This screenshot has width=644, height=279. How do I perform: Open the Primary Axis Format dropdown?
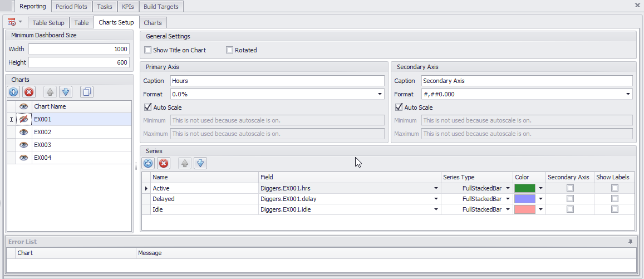pyautogui.click(x=380, y=95)
